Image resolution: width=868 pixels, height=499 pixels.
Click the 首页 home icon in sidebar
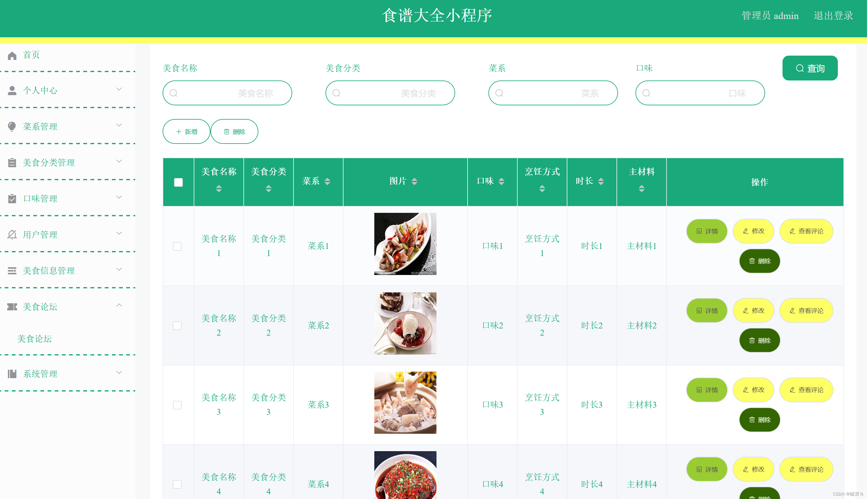12,55
